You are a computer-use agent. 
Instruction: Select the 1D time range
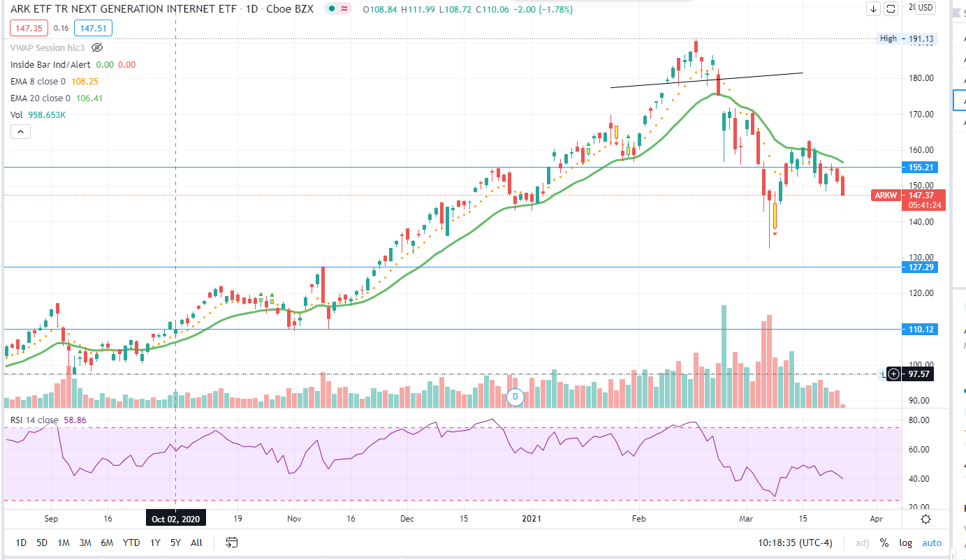(22, 543)
